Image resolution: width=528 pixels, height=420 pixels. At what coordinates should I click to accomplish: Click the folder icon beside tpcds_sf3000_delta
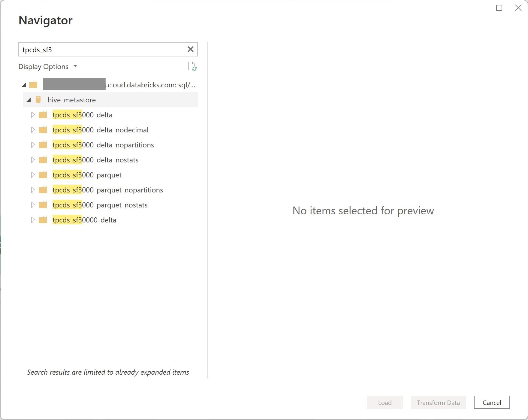pyautogui.click(x=43, y=114)
